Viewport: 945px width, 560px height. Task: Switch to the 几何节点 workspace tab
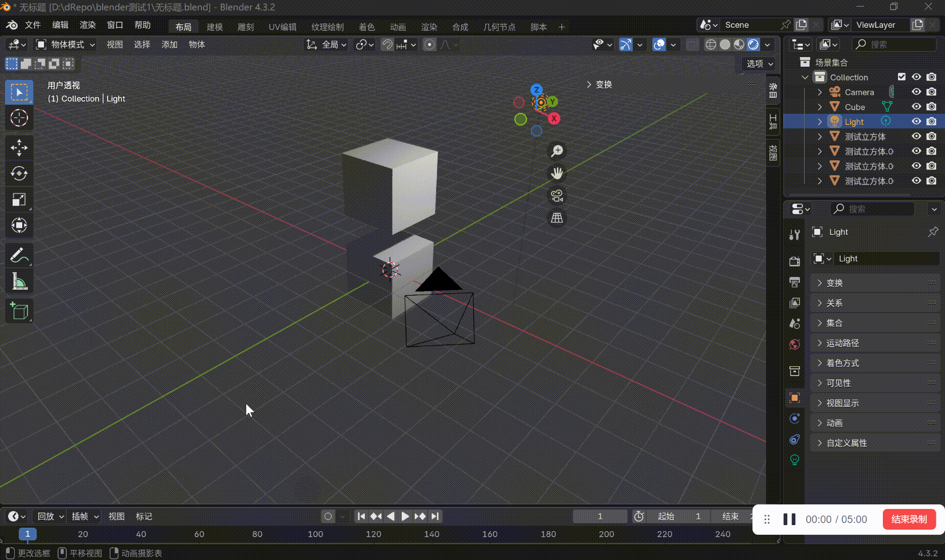coord(499,27)
